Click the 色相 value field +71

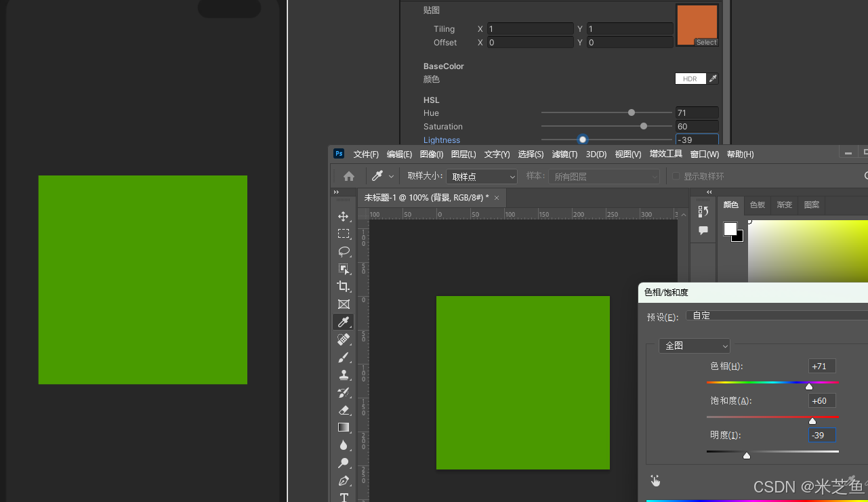[x=822, y=367]
